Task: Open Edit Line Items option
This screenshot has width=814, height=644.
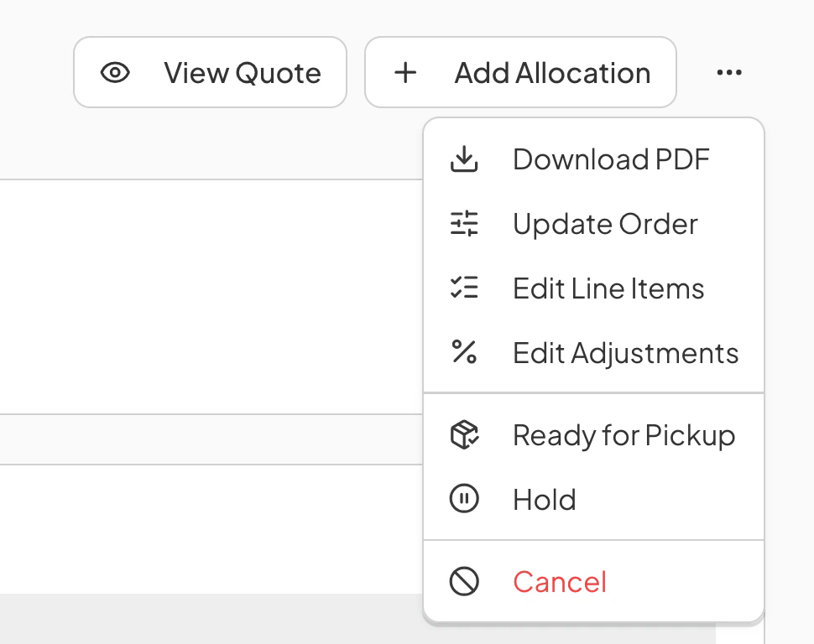Action: pyautogui.click(x=594, y=288)
